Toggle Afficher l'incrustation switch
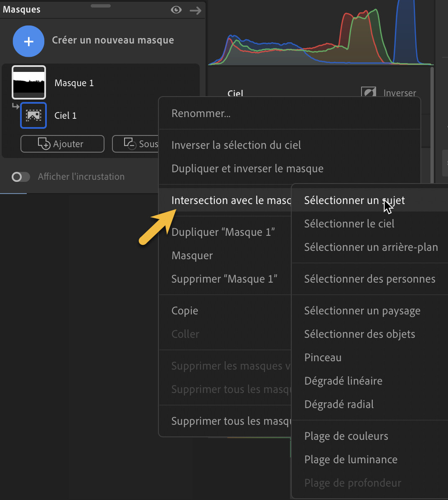This screenshot has height=500, width=448. 20,177
